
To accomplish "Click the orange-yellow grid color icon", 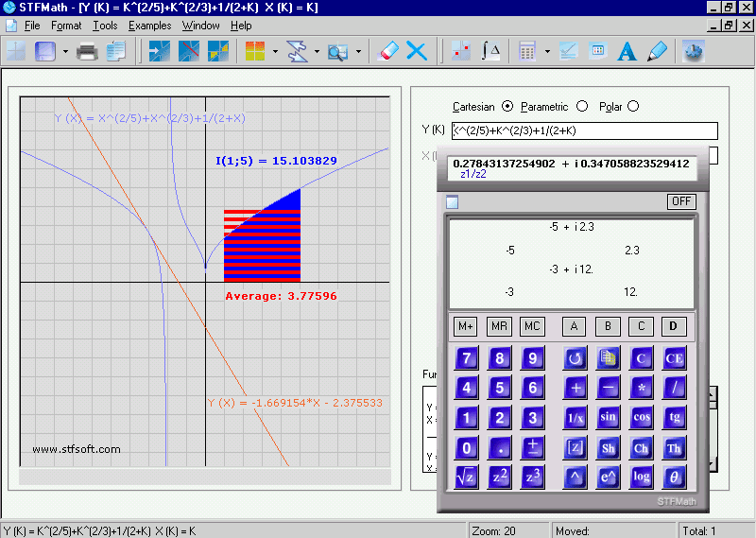I will (x=255, y=51).
